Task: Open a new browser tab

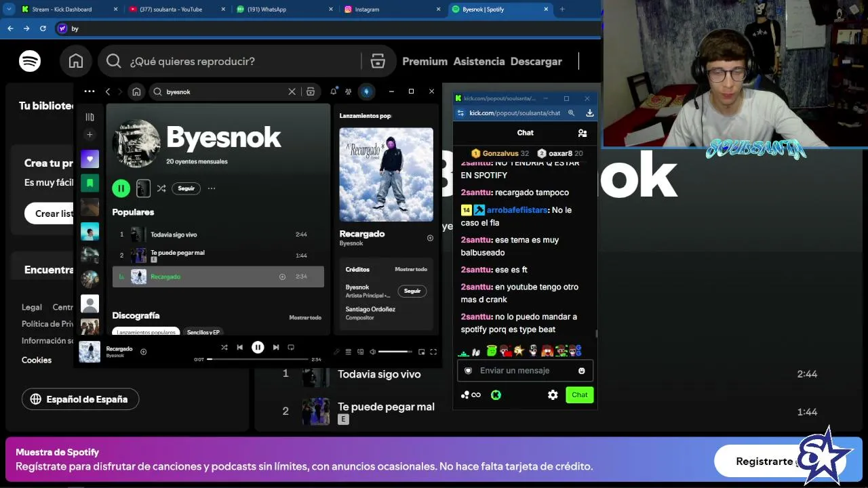Action: click(562, 9)
